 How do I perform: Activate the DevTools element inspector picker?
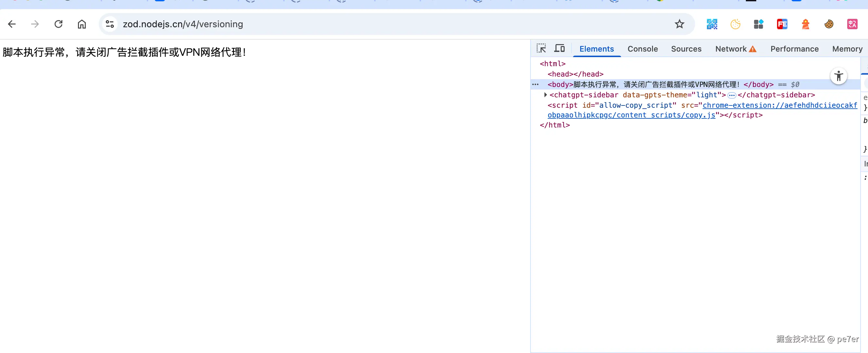click(541, 48)
